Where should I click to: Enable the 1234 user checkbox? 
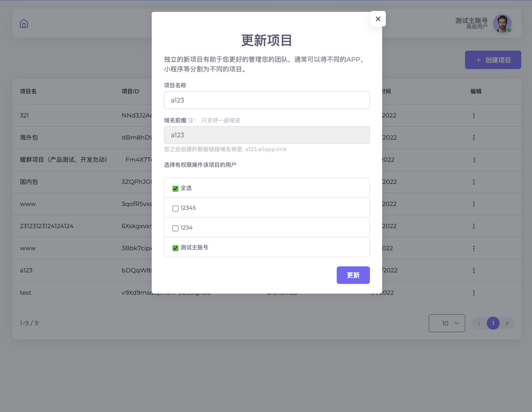175,228
